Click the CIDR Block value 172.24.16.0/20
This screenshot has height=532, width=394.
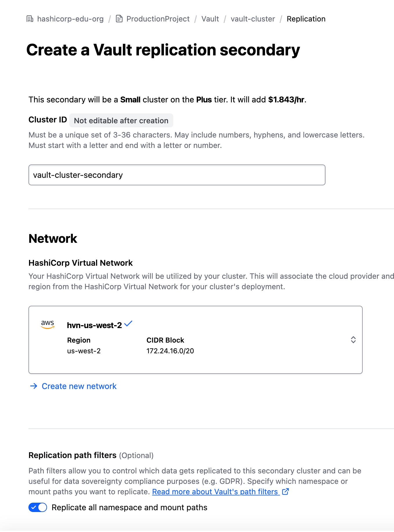click(x=170, y=351)
